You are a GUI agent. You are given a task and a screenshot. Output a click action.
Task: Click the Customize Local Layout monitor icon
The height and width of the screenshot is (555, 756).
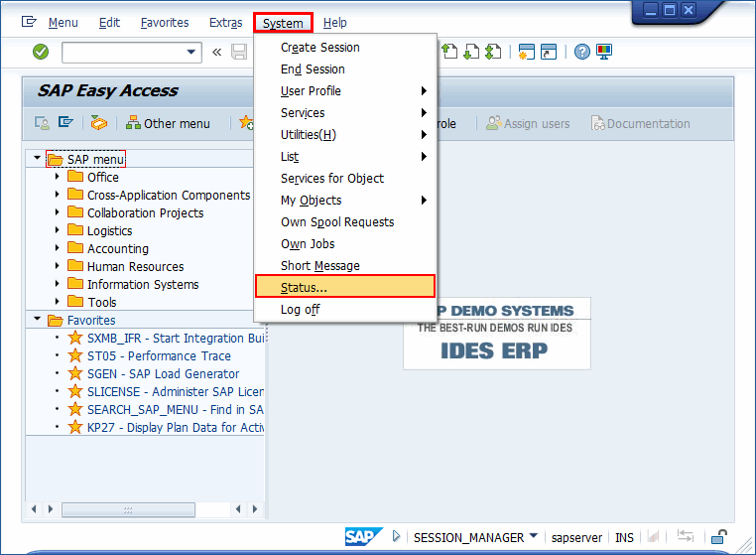[603, 52]
